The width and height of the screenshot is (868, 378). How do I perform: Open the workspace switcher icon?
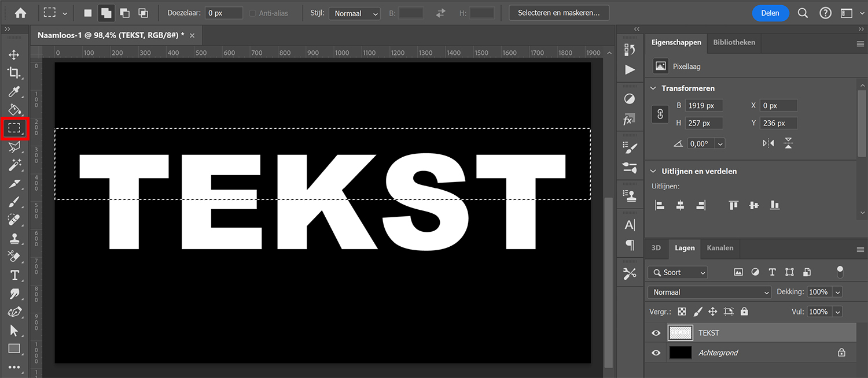click(847, 13)
